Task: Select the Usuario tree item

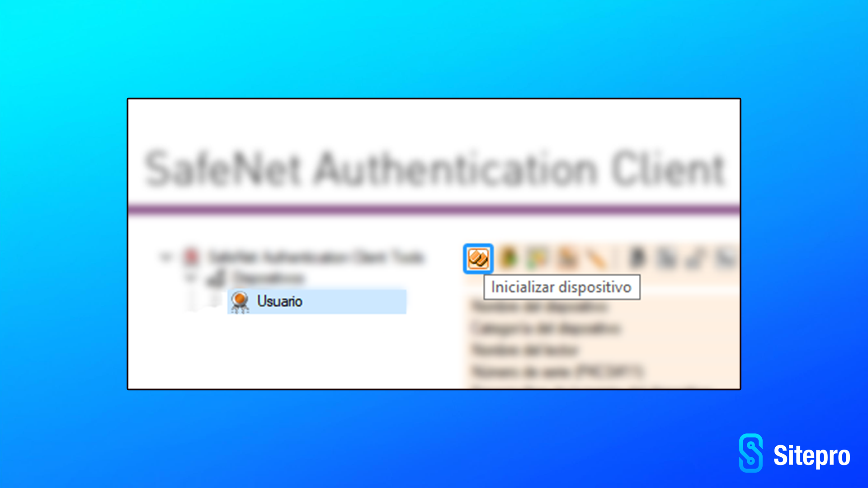Action: point(317,301)
